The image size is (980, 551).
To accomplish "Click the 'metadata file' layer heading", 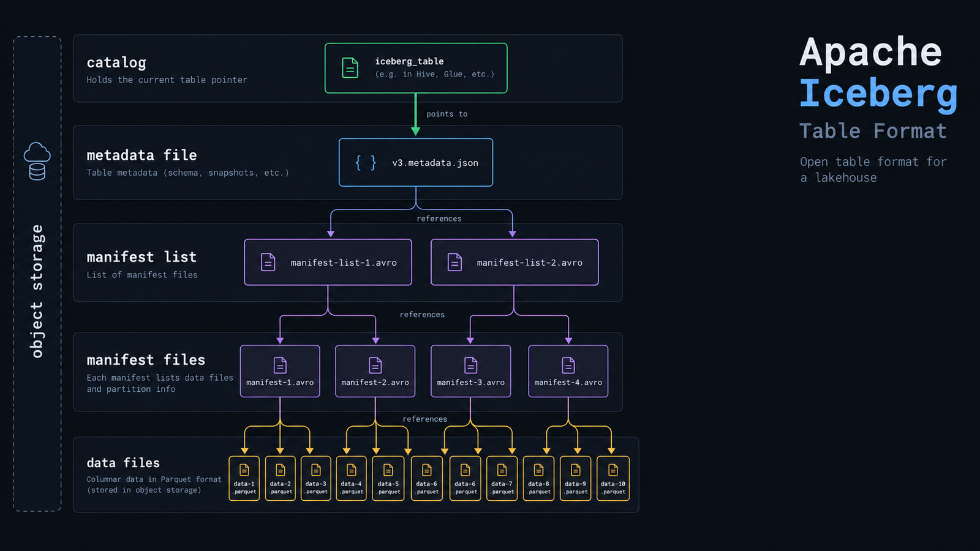I will point(141,155).
